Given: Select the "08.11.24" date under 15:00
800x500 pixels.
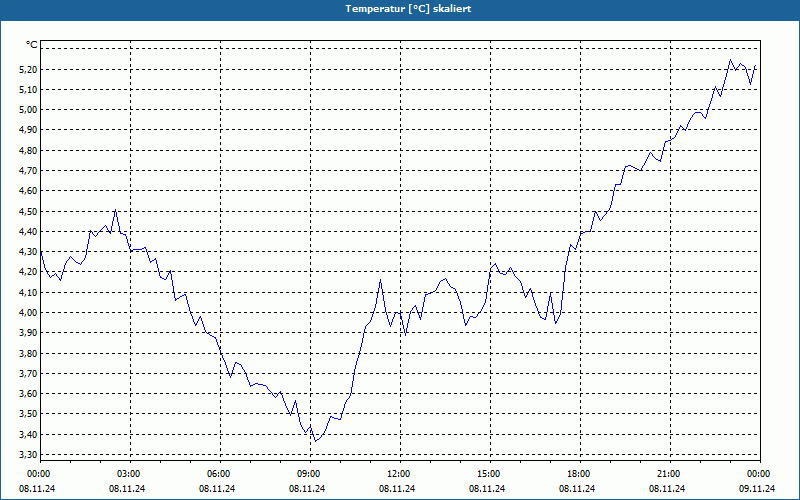Looking at the screenshot, I should point(487,489).
